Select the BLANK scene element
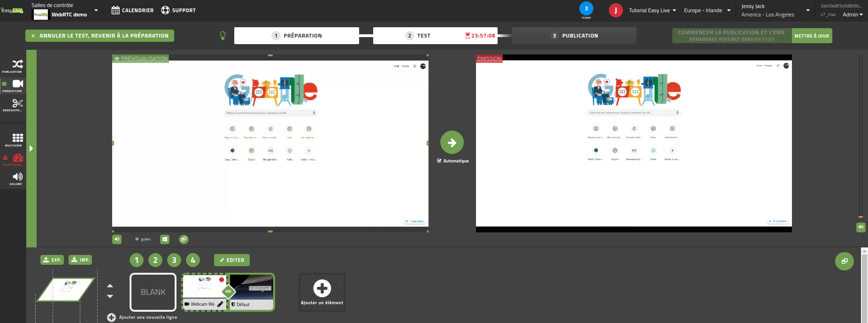The height and width of the screenshot is (323, 868). 153,292
